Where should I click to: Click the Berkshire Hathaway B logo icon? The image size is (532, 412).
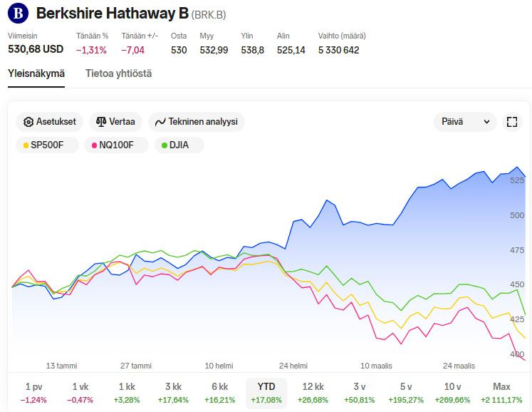pos(18,14)
